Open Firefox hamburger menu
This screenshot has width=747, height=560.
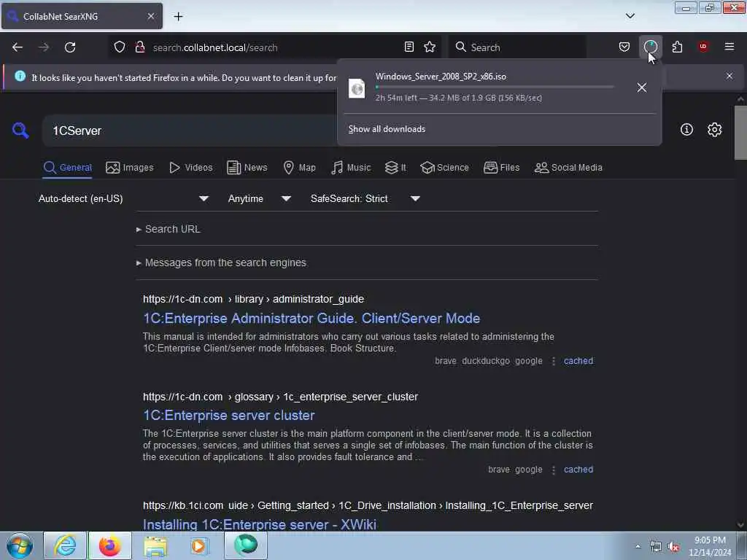729,47
